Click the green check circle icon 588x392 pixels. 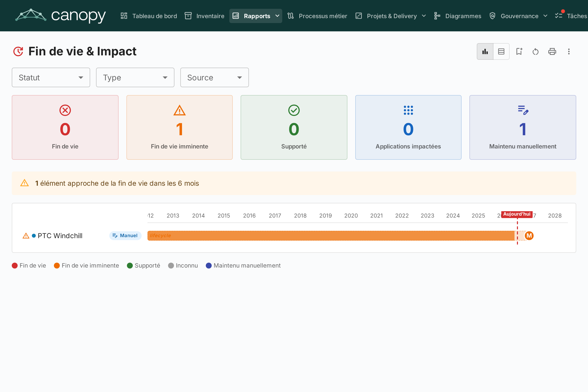pyautogui.click(x=294, y=110)
